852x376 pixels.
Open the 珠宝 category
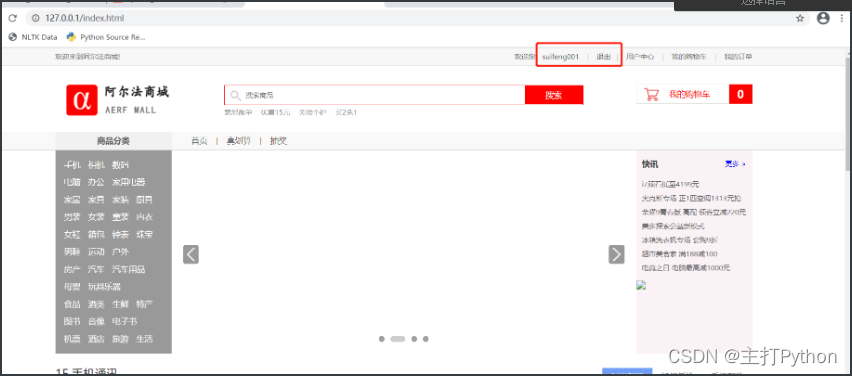[x=145, y=235]
